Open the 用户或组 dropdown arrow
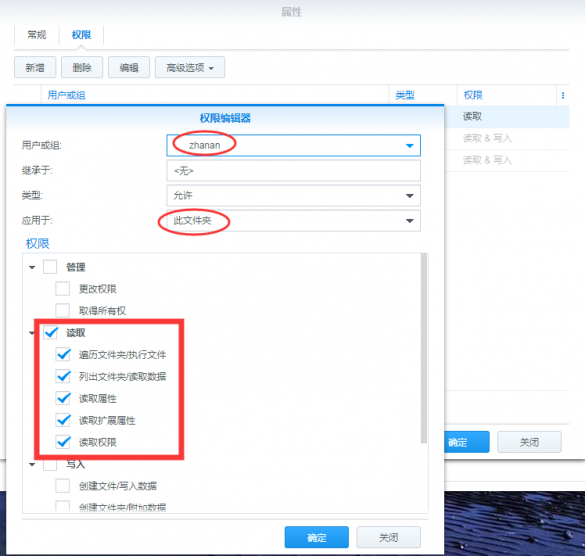 tap(410, 146)
